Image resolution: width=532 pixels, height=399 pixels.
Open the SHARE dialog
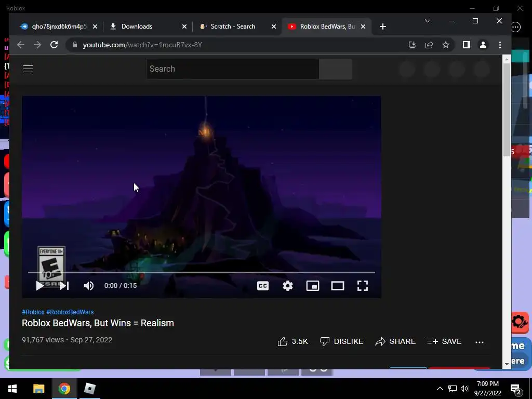pos(395,341)
